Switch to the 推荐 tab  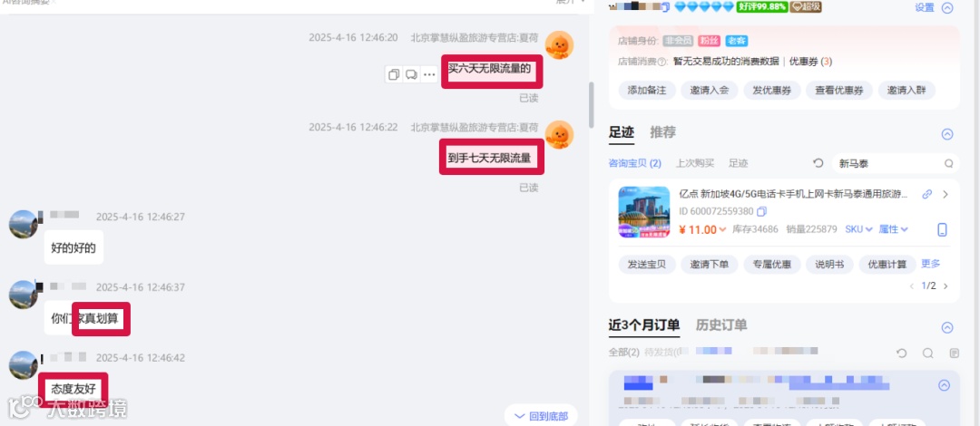pyautogui.click(x=662, y=132)
